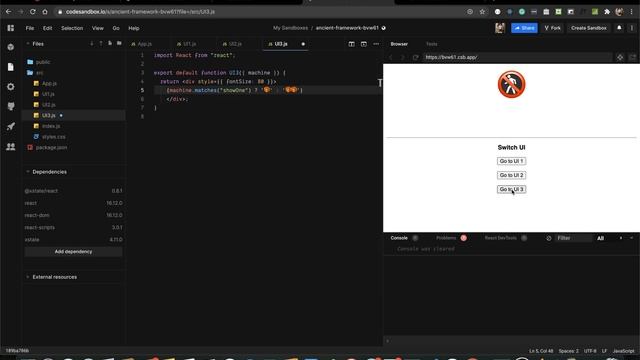Click the preview refresh icon
The image size is (640, 360).
pos(416,58)
